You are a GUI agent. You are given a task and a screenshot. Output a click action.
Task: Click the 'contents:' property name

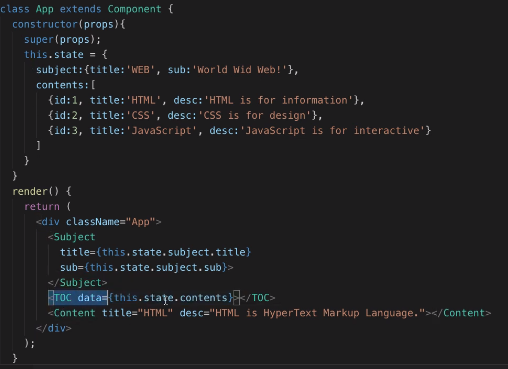coord(63,85)
